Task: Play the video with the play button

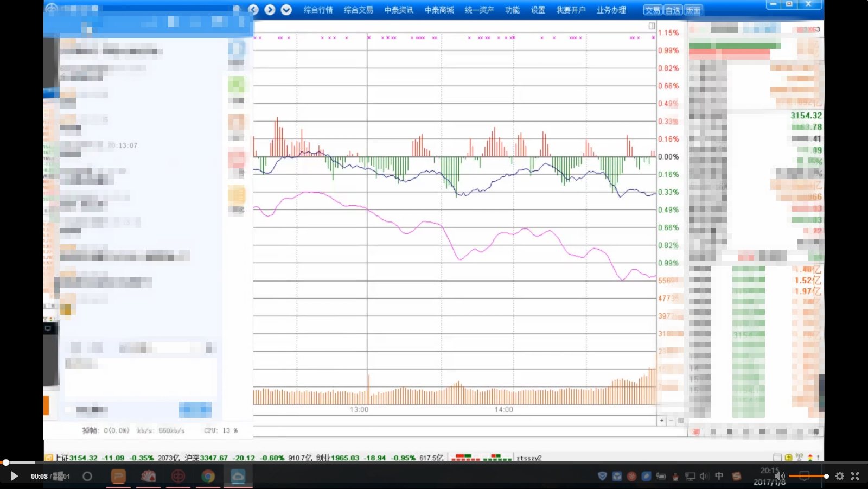Action: click(x=14, y=476)
